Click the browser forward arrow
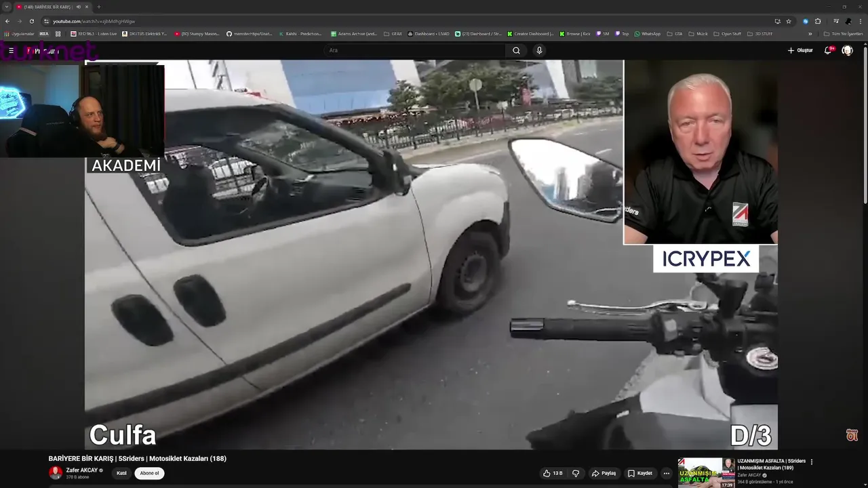The height and width of the screenshot is (488, 868). (19, 21)
